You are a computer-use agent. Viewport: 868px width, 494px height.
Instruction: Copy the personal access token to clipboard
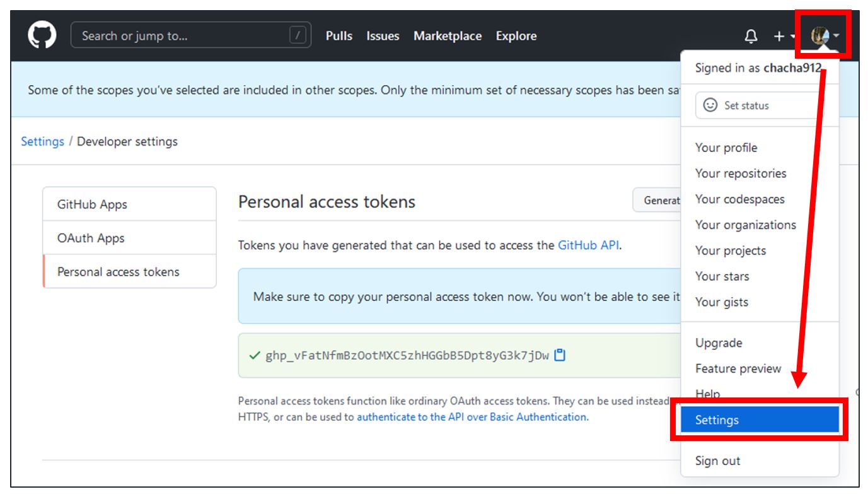[x=560, y=355]
